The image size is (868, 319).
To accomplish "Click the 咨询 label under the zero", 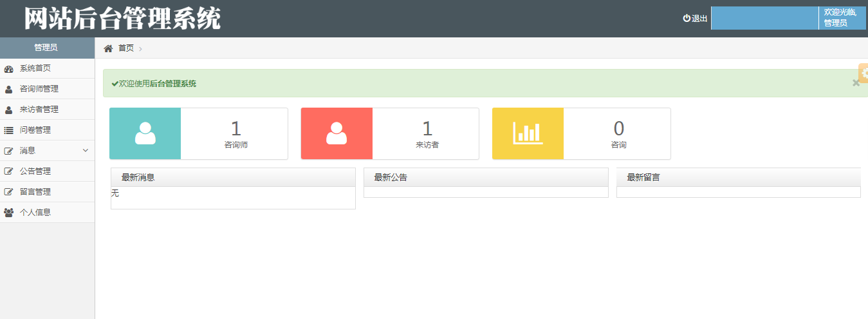I will click(x=618, y=145).
